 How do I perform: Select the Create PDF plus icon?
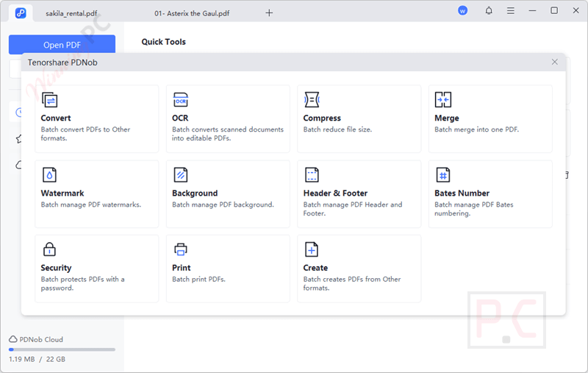coord(312,249)
